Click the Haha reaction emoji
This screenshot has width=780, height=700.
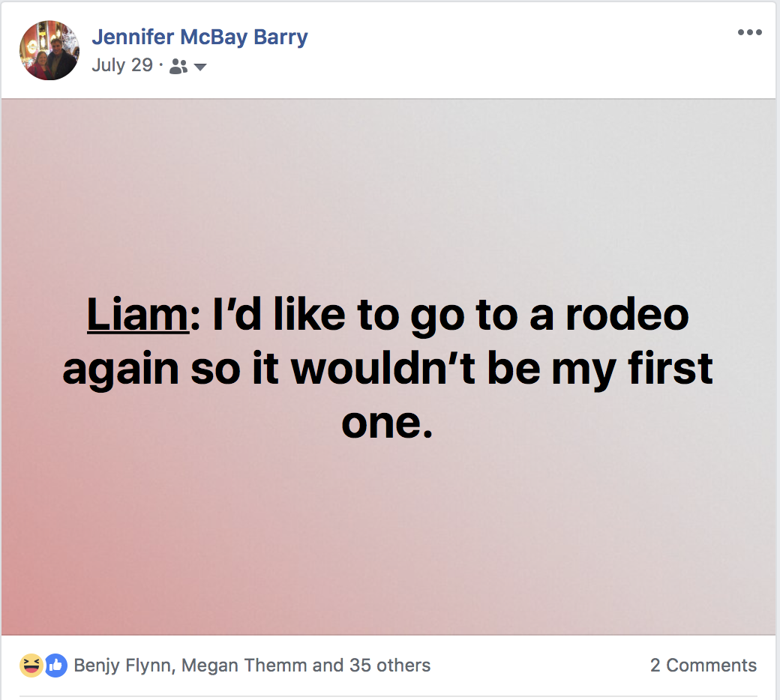coord(32,665)
